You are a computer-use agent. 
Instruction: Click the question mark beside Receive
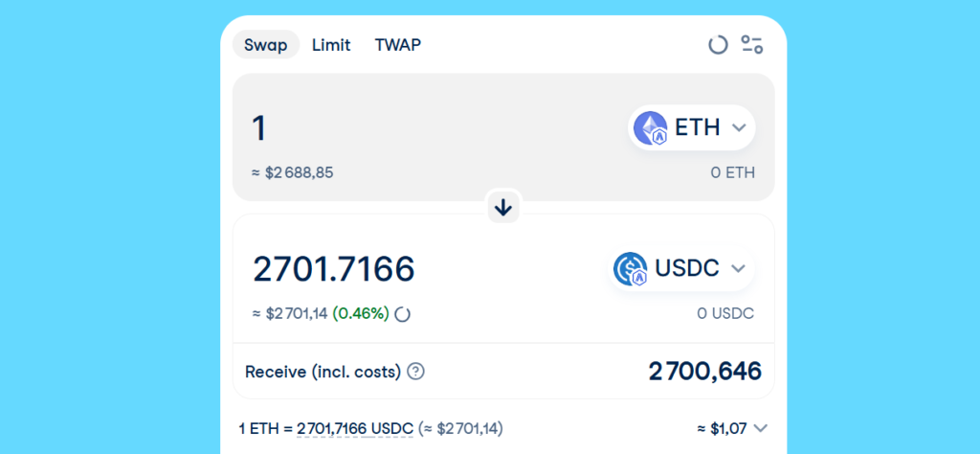[415, 372]
